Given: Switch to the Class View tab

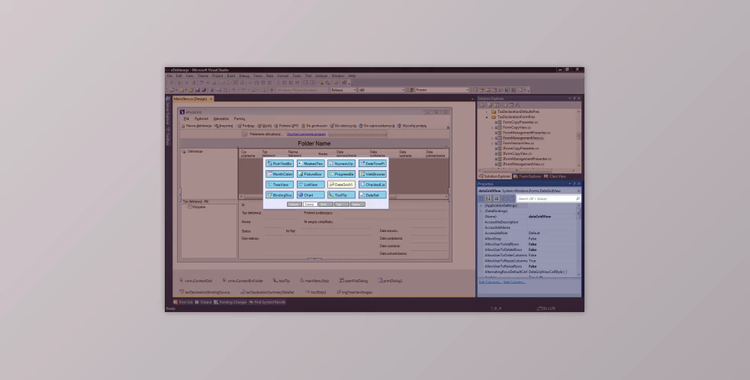Looking at the screenshot, I should [x=555, y=177].
